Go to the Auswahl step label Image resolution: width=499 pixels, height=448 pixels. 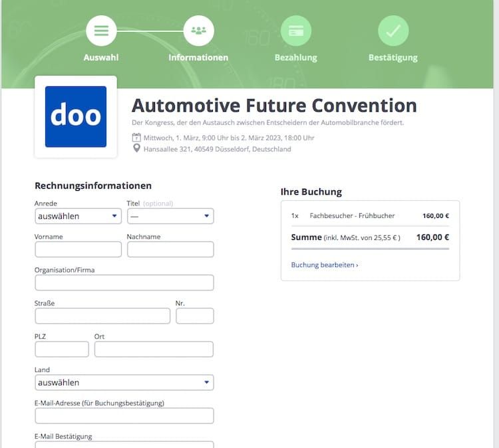(101, 57)
